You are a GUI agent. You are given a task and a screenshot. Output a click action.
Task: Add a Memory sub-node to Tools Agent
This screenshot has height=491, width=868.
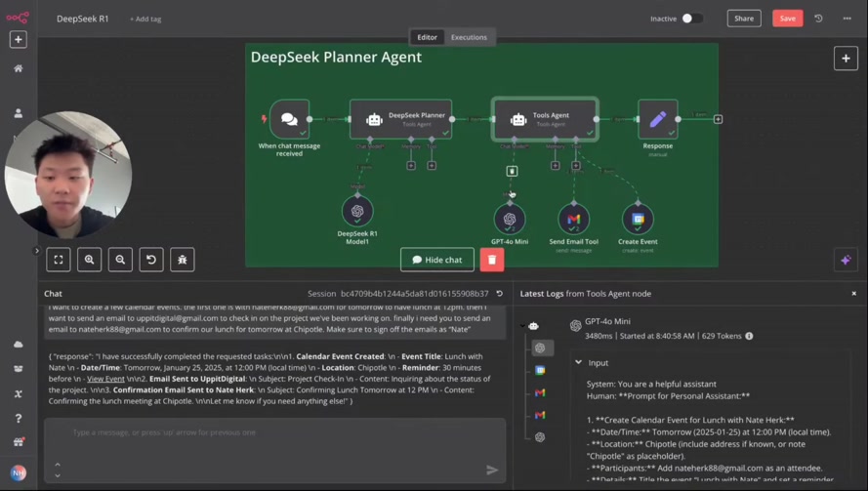556,166
